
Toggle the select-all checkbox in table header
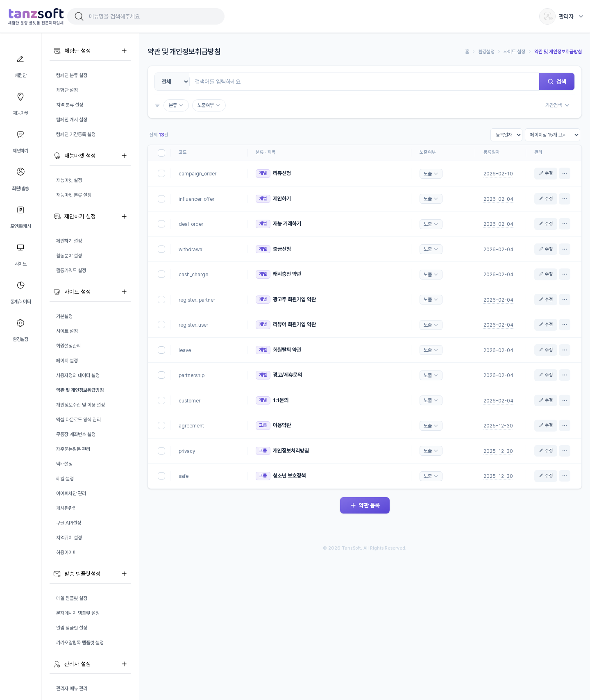[161, 152]
